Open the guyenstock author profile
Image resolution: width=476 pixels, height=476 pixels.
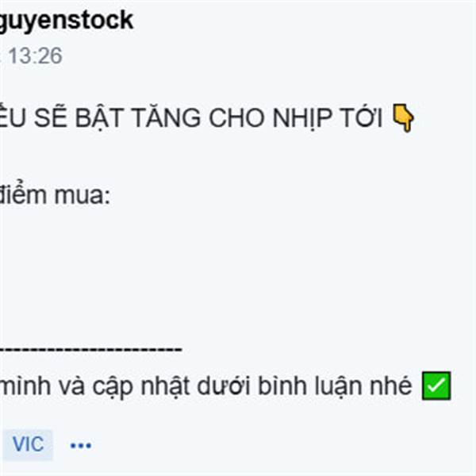click(66, 21)
